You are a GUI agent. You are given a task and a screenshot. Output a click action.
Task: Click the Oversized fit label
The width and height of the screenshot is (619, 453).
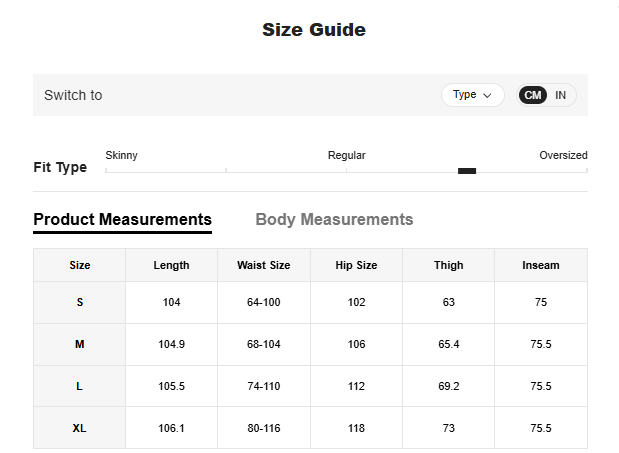point(563,155)
